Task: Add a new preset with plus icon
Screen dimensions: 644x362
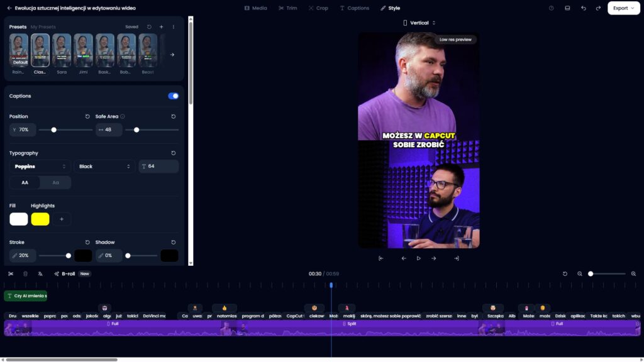Action: pos(161,27)
